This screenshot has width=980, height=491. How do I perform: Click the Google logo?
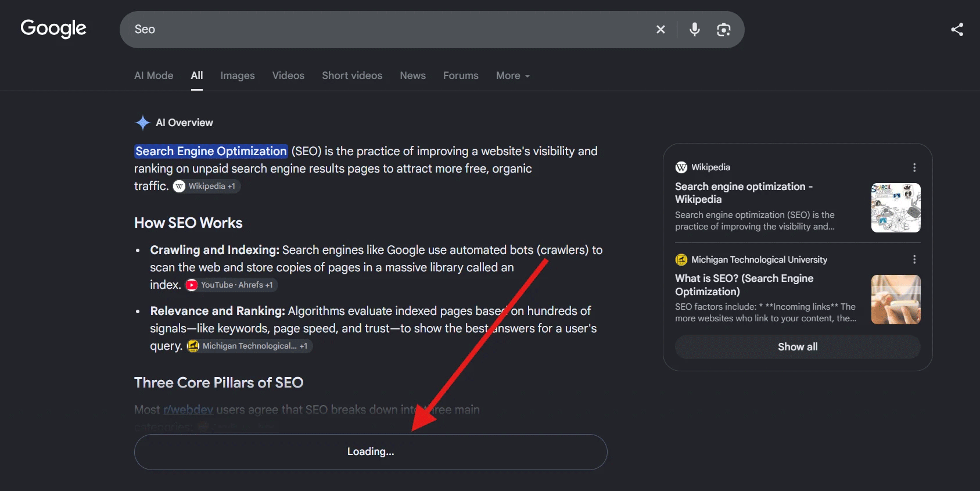click(53, 28)
